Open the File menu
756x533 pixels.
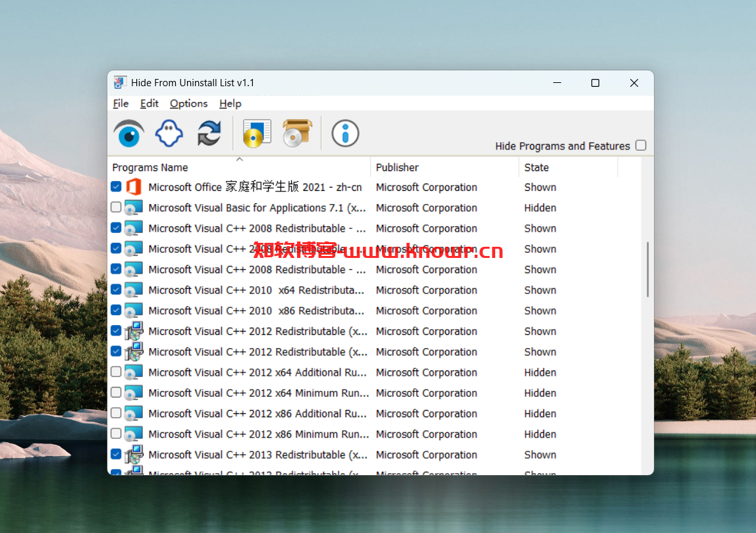[121, 103]
